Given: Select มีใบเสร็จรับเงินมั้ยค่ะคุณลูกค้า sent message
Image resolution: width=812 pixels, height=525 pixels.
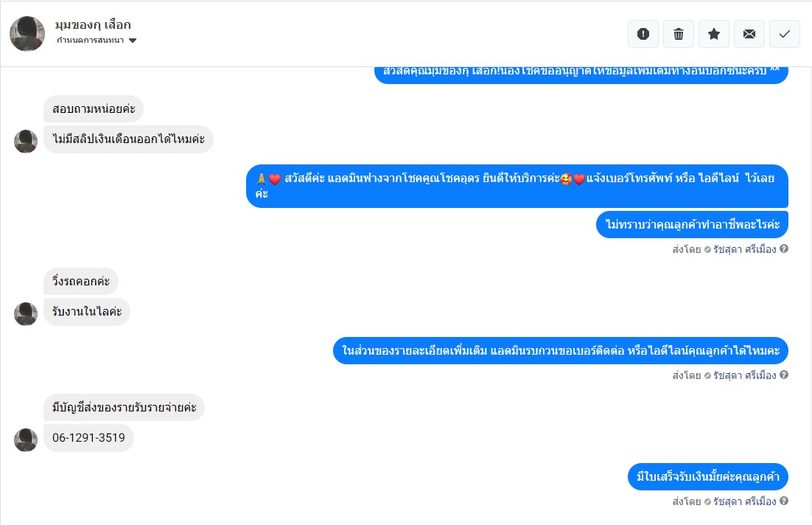Looking at the screenshot, I should coord(708,477).
